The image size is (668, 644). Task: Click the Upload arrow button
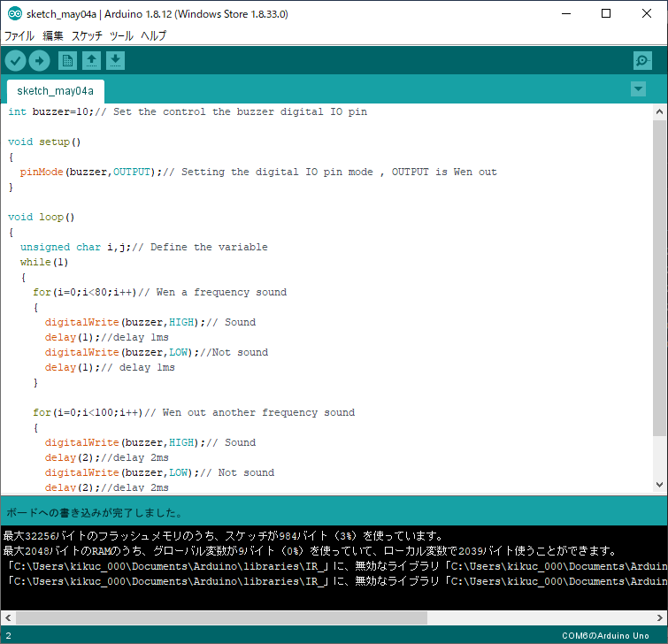(x=39, y=60)
